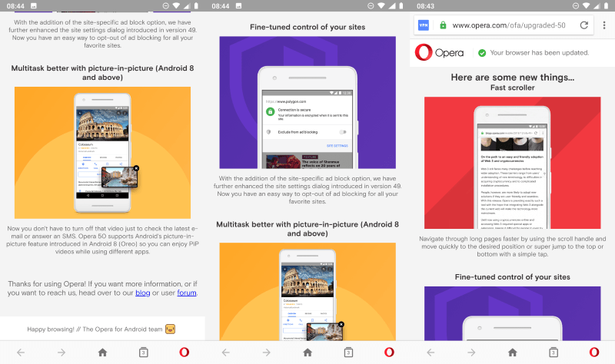Open tabs counter in left phone's bottom bar

click(144, 352)
